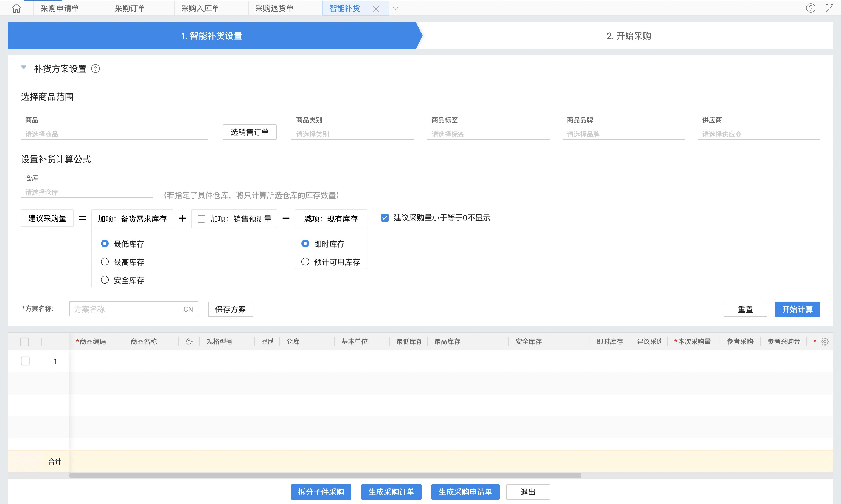
Task: Close the 智能补货 tab
Action: [376, 9]
